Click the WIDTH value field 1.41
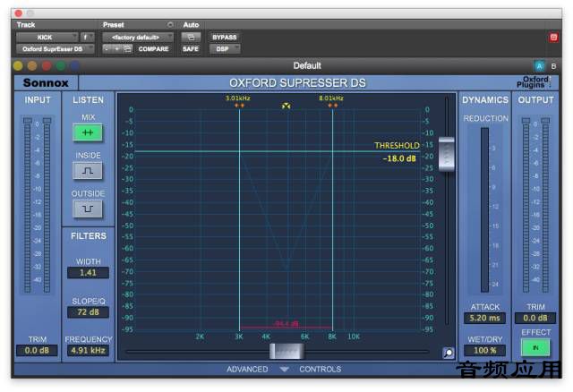 point(88,273)
